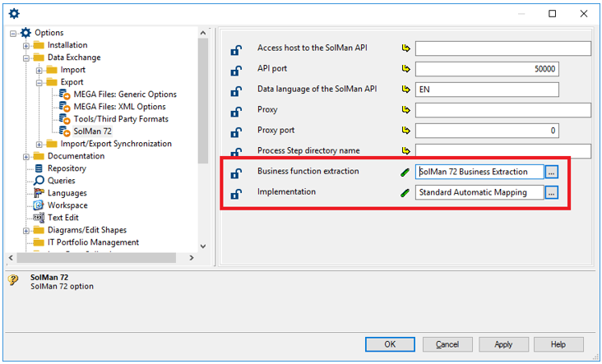The width and height of the screenshot is (602, 364).
Task: Collapse the Export folder node
Action: tap(39, 82)
